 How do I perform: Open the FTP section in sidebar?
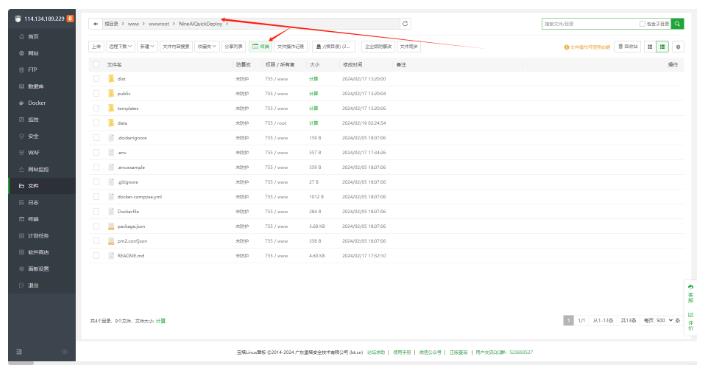[32, 70]
